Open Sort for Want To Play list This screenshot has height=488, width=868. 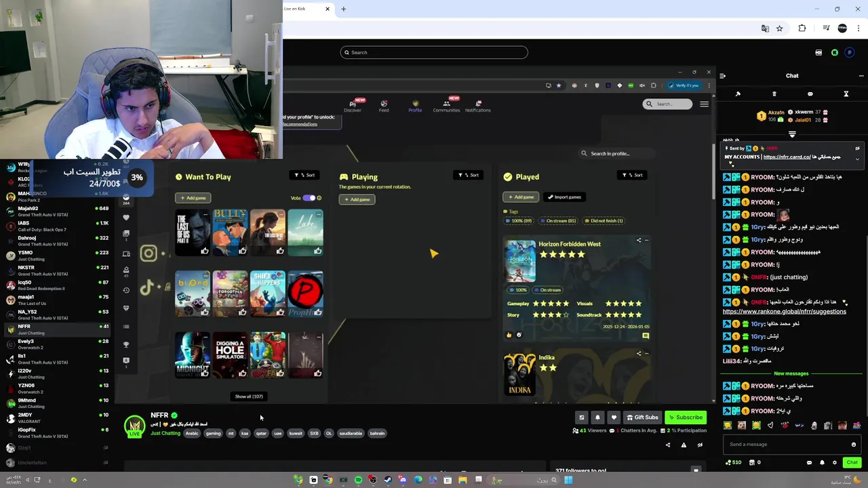304,175
